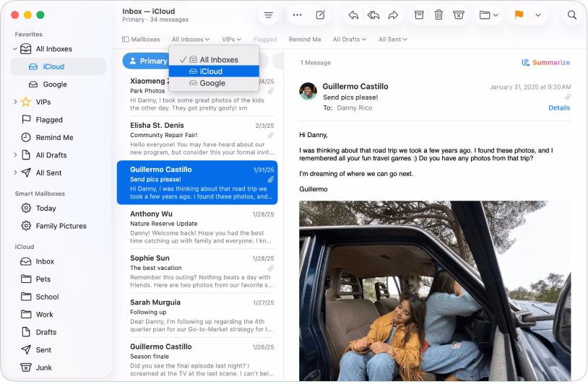Reply to the selected message
This screenshot has width=588, height=384.
[x=353, y=15]
